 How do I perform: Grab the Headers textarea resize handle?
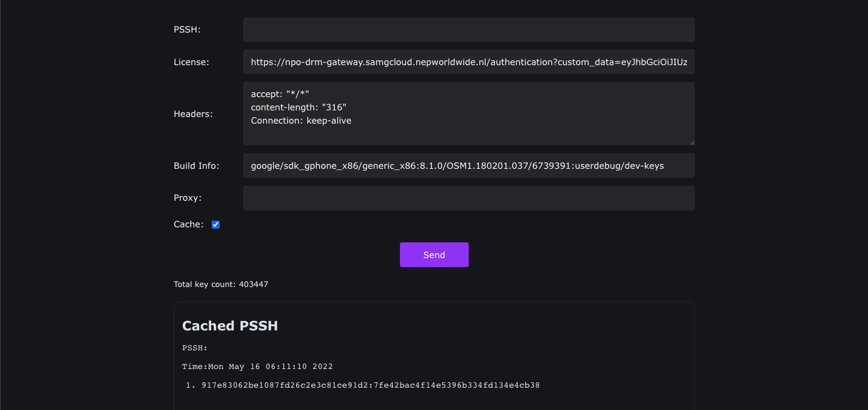click(x=692, y=142)
